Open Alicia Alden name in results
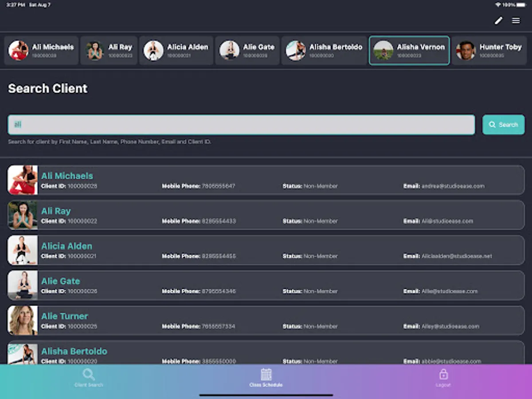 pyautogui.click(x=66, y=246)
